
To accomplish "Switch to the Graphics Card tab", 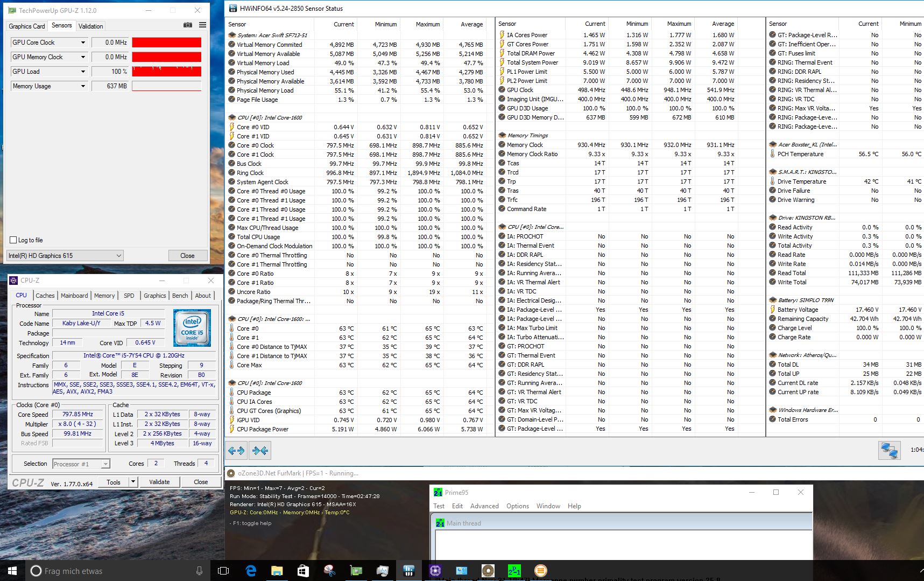I will point(27,26).
